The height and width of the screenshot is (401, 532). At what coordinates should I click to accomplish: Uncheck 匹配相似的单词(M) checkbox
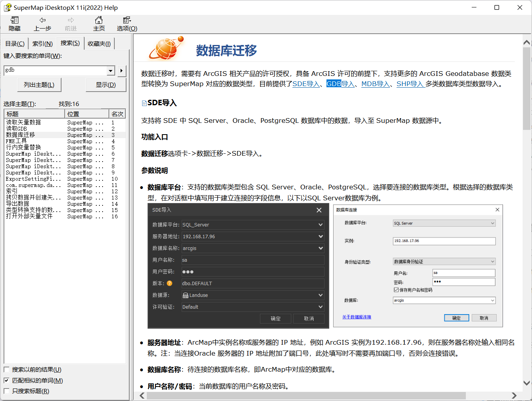pos(7,380)
